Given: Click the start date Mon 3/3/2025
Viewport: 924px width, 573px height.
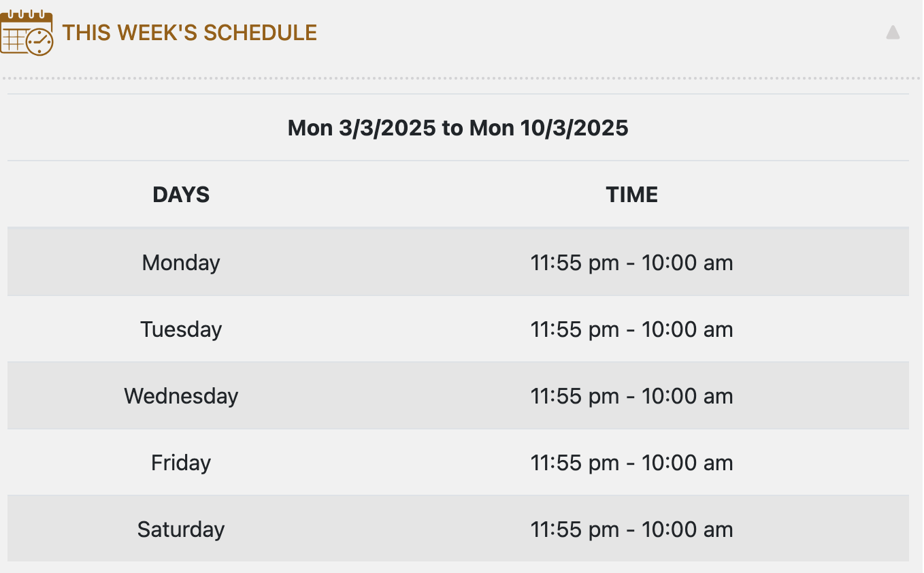Looking at the screenshot, I should (x=361, y=128).
